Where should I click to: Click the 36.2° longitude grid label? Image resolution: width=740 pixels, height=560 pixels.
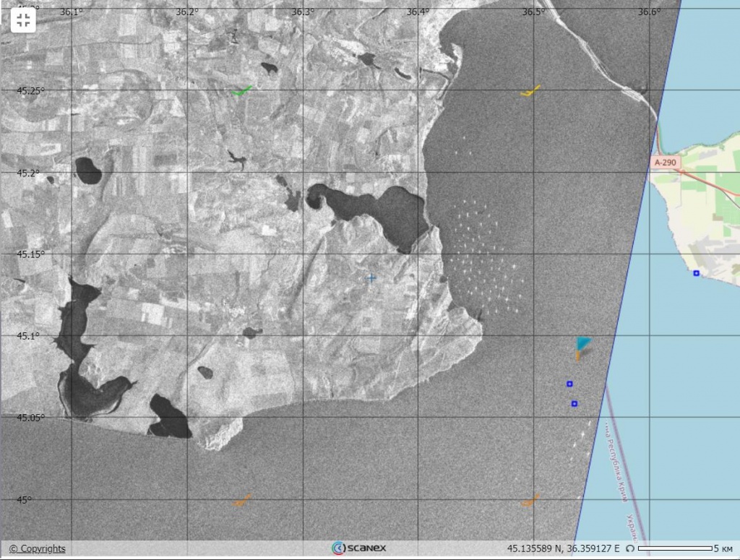click(187, 12)
